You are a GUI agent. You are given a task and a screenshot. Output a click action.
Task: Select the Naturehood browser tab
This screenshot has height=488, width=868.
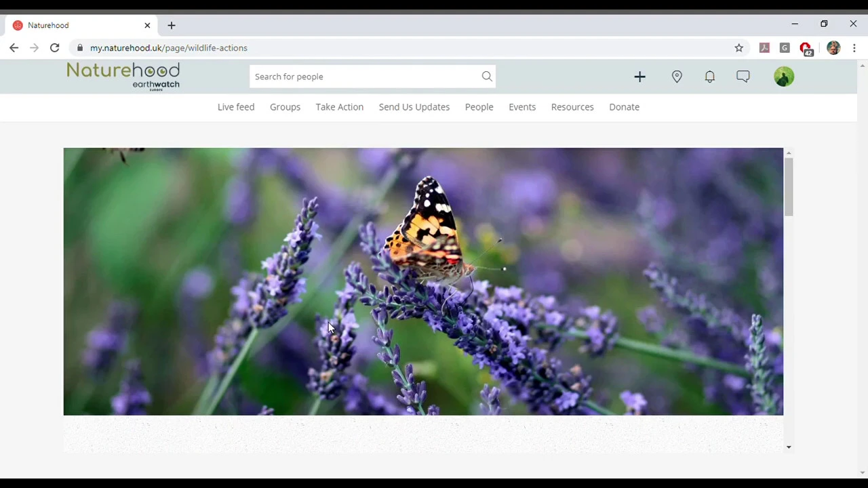(81, 25)
